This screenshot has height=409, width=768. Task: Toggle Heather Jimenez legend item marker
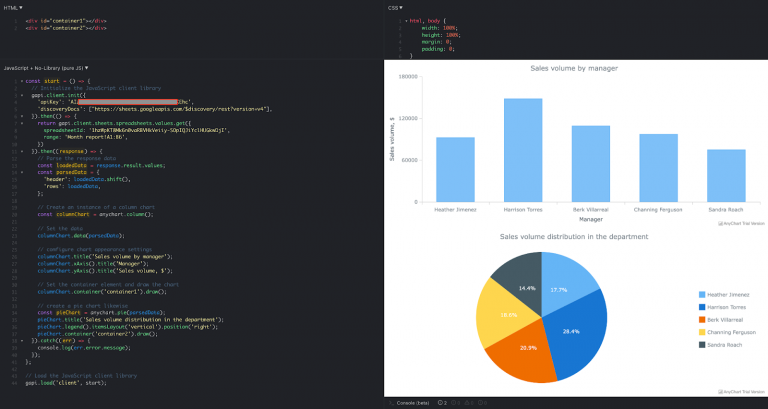[702, 295]
